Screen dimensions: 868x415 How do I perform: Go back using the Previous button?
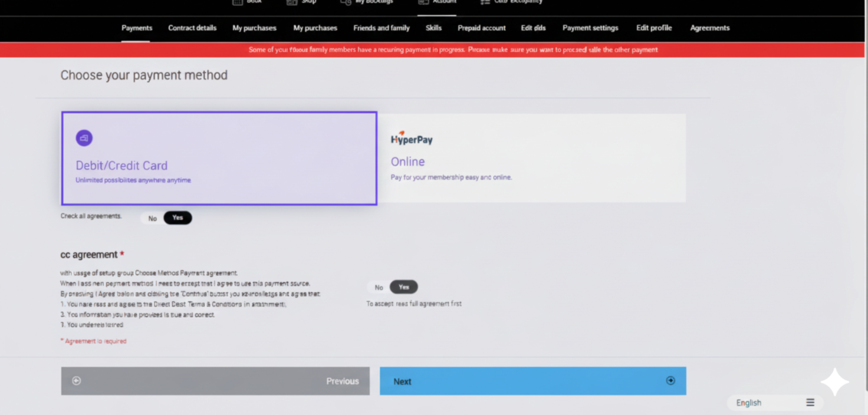(215, 381)
